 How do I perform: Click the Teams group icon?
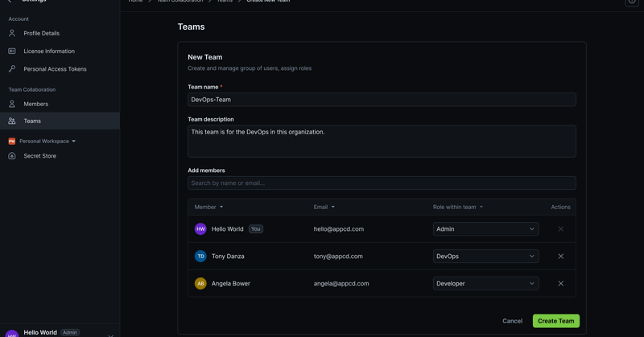[x=12, y=121]
